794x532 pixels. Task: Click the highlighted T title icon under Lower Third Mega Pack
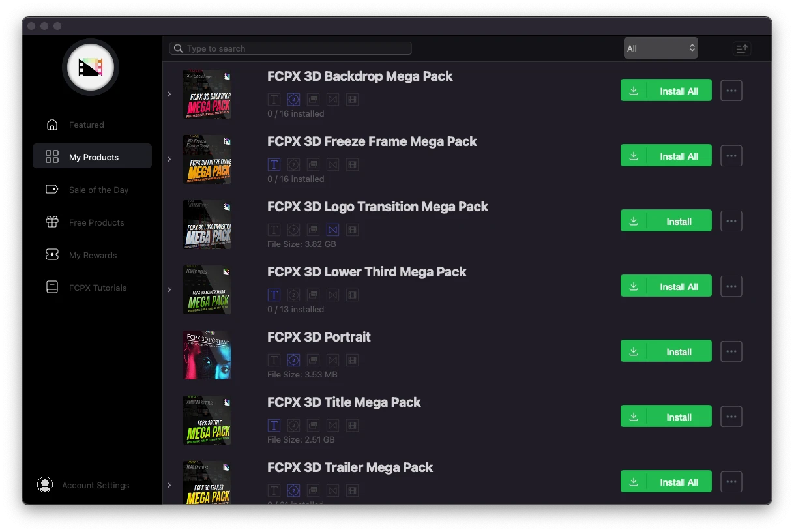[x=274, y=295]
